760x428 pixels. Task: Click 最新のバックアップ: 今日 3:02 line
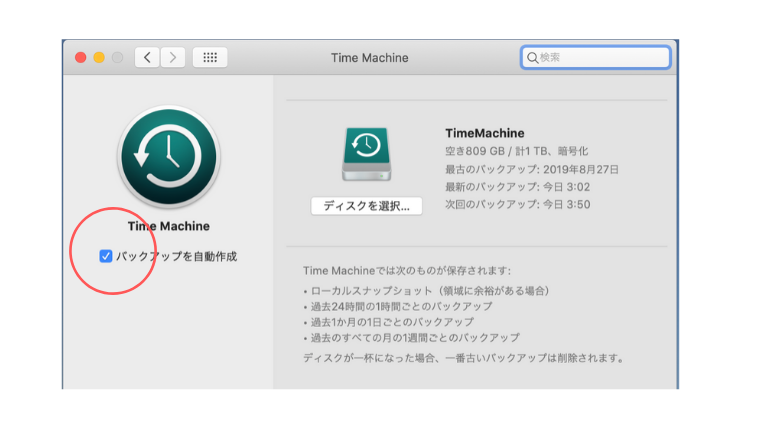518,187
